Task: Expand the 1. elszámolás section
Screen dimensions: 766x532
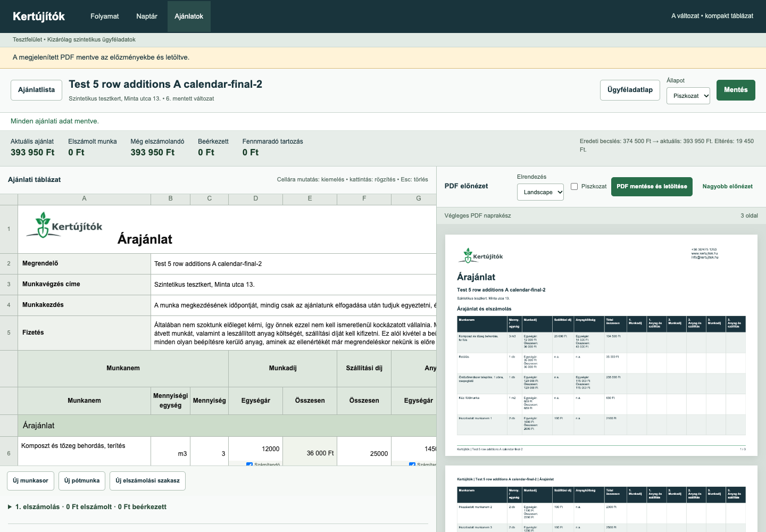Action: 87,507
